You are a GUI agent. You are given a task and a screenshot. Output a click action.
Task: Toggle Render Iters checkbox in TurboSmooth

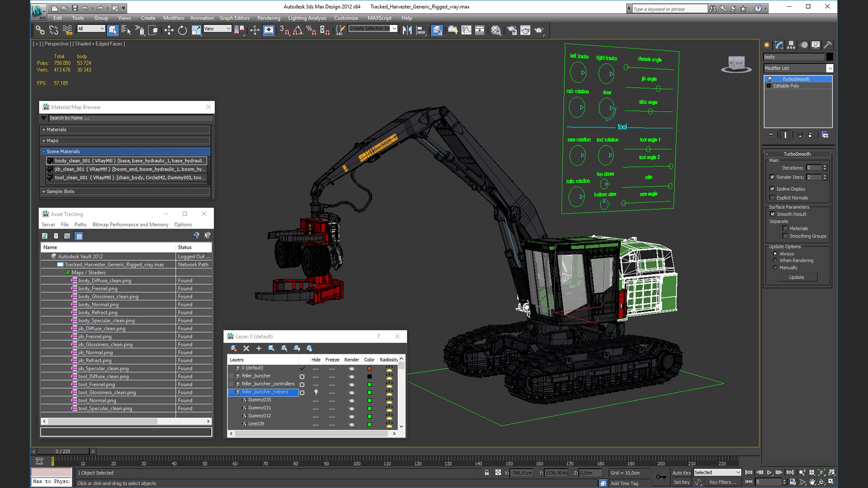(x=772, y=177)
